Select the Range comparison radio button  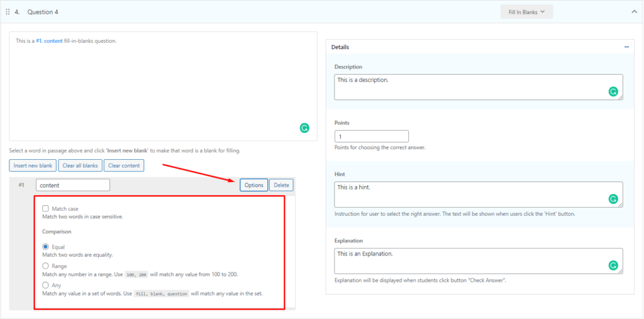pos(45,266)
